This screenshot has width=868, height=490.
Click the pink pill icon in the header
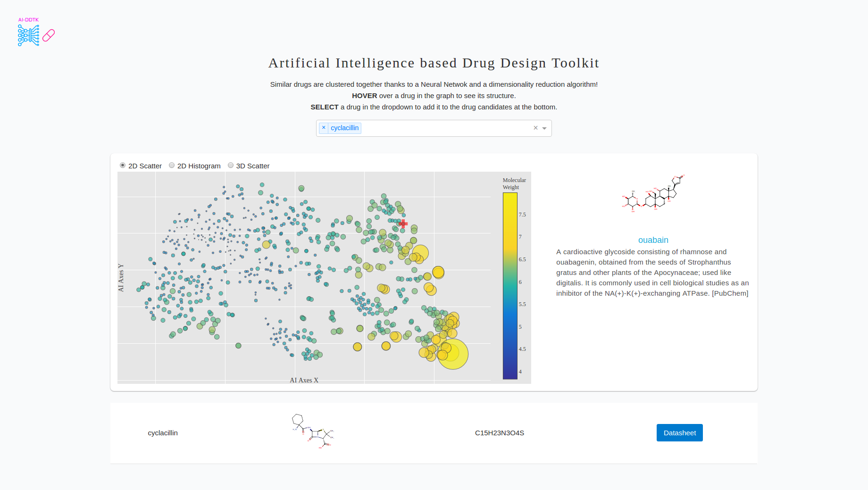(x=48, y=35)
